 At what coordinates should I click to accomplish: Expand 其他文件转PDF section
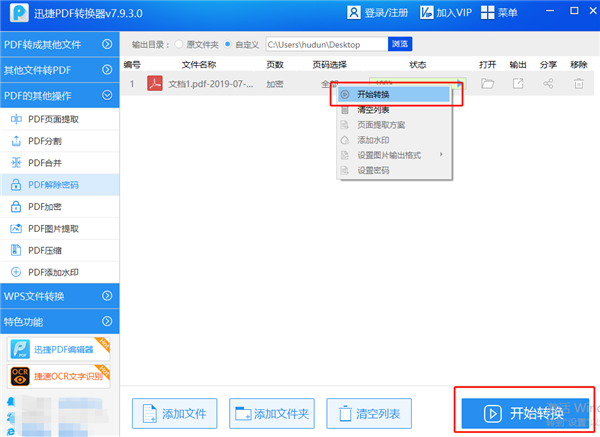[60, 70]
